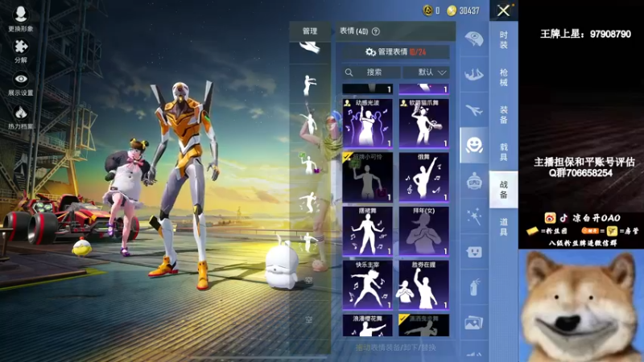Click the 管理表情 gear button

396,52
